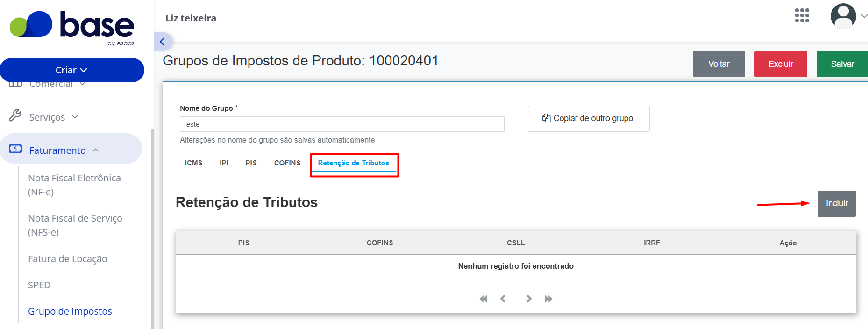Open the Criar dropdown button
The image size is (868, 329).
coord(72,70)
